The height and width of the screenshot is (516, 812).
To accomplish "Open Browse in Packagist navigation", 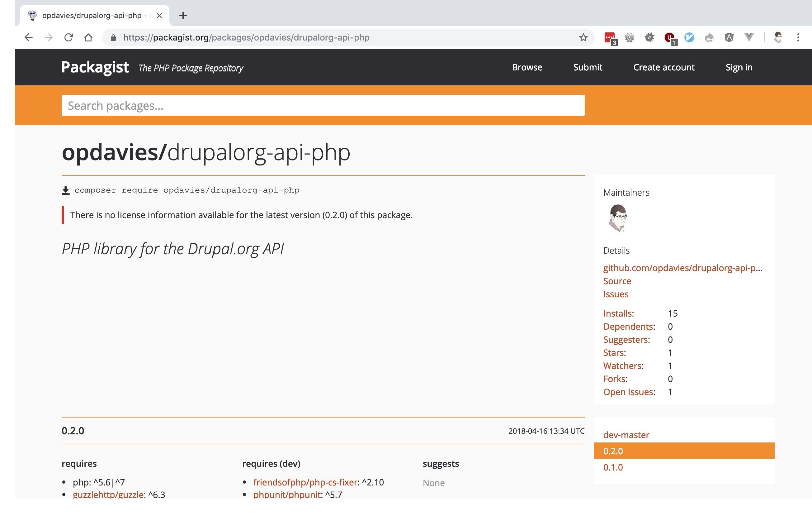I will click(x=527, y=67).
